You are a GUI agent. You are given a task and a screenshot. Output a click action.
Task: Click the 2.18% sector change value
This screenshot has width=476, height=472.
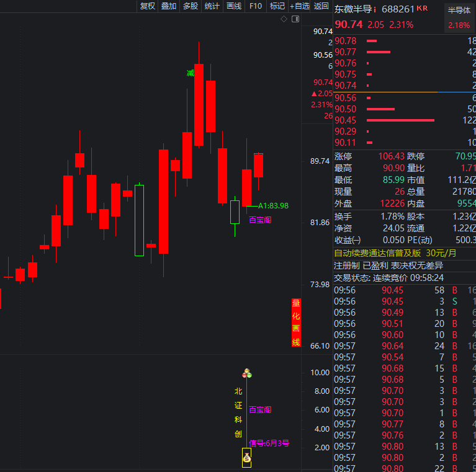click(x=459, y=25)
